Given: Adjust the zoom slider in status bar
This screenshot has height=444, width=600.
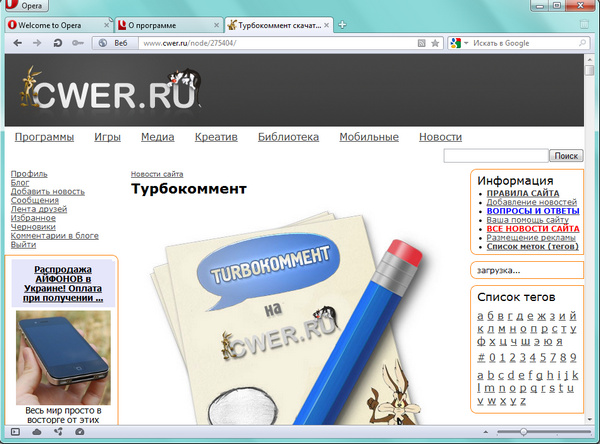Looking at the screenshot, I should pos(523,431).
